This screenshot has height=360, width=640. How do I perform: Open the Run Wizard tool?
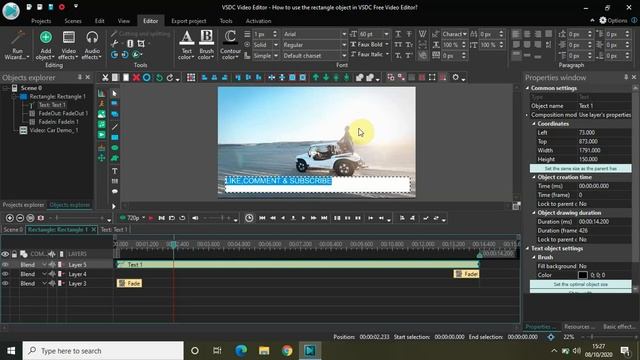[17, 45]
